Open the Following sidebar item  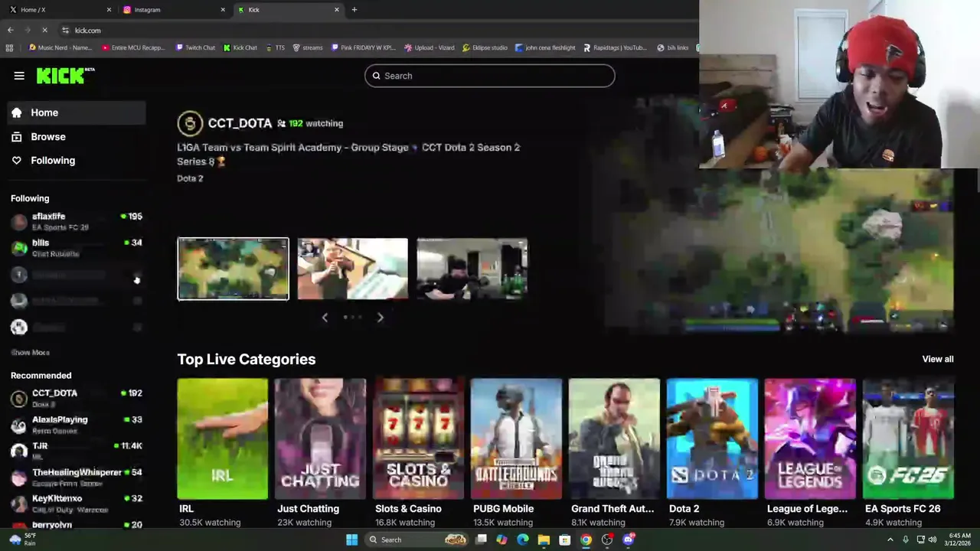coord(77,160)
